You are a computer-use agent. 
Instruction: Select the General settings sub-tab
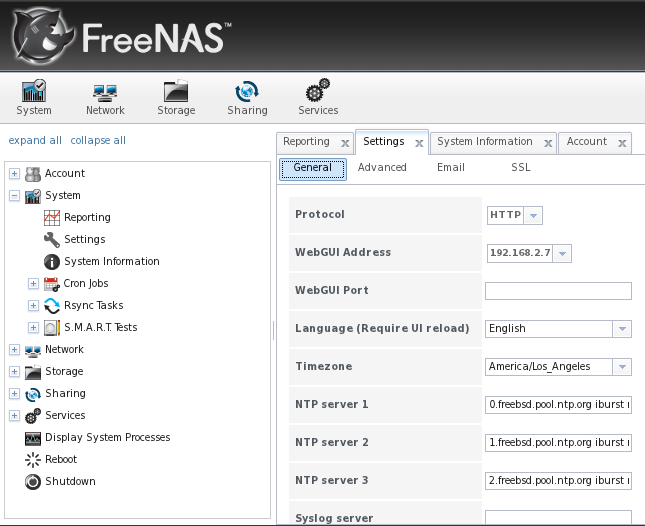click(x=313, y=169)
